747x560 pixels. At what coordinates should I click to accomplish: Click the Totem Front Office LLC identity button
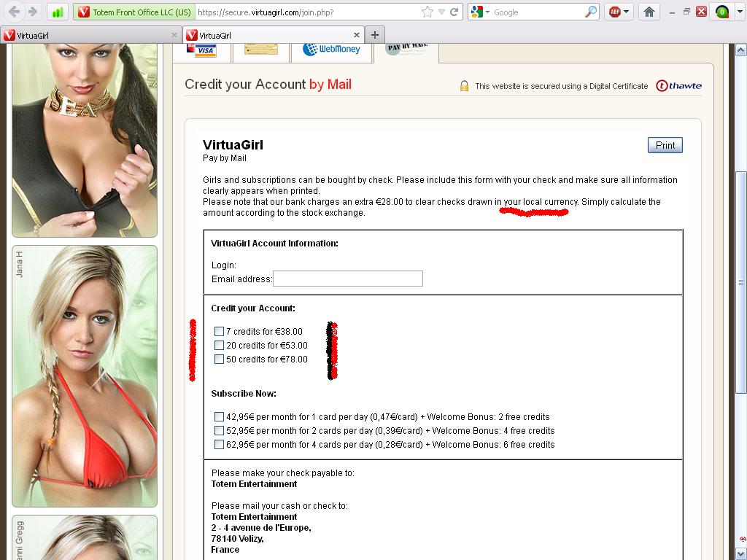(x=134, y=12)
